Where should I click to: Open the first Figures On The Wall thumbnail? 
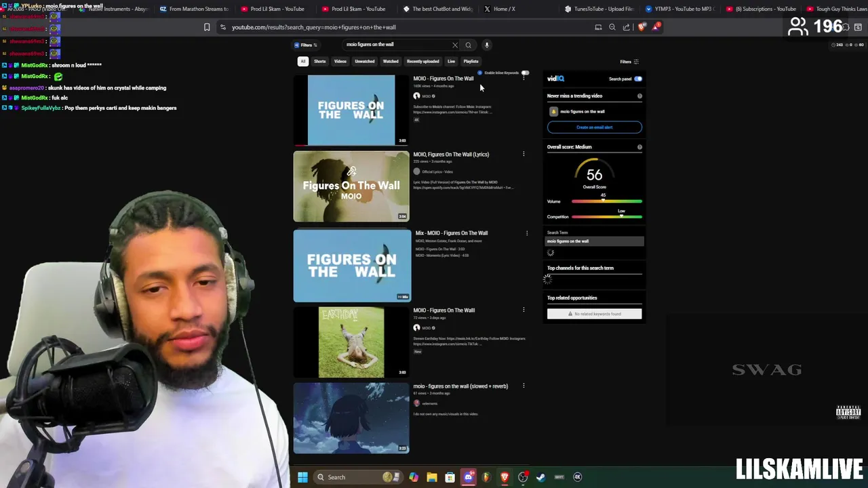pos(351,110)
